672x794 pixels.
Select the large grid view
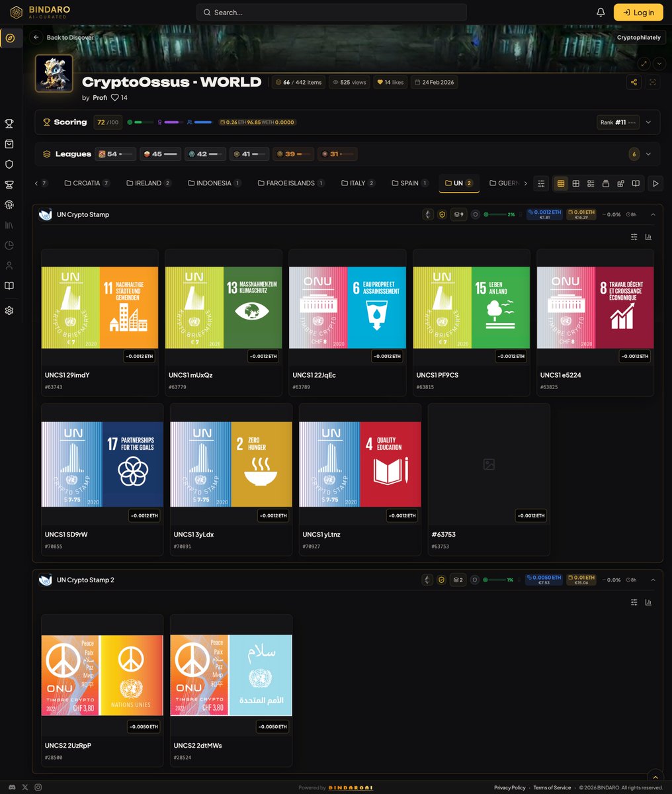coord(561,183)
